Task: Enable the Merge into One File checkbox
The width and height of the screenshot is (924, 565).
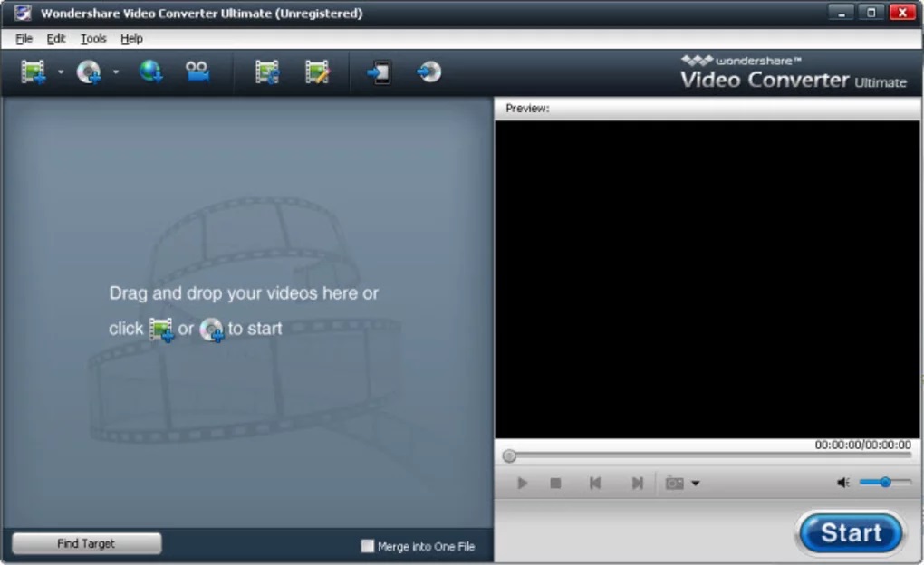Action: tap(367, 546)
